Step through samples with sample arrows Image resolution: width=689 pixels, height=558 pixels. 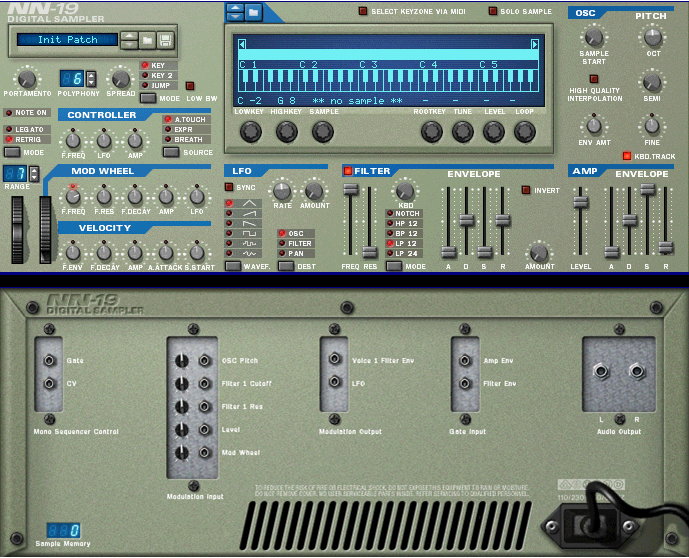tap(235, 12)
